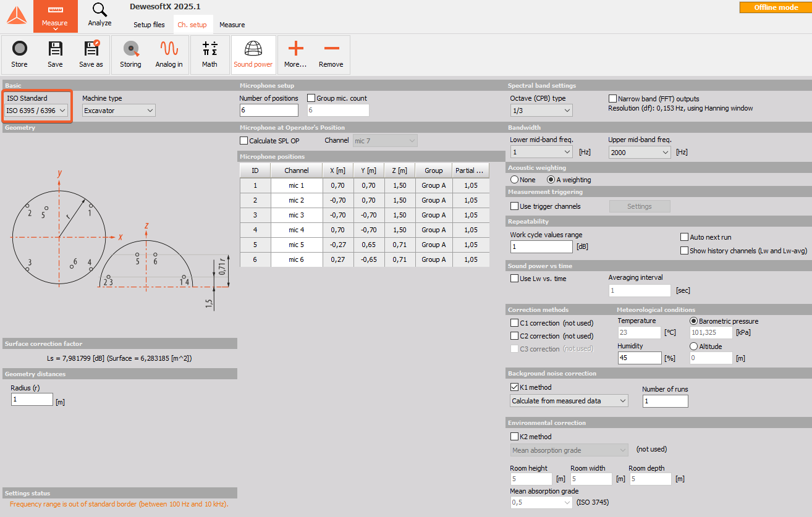812x517 pixels.
Task: Open the Measure mode button
Action: (55, 17)
